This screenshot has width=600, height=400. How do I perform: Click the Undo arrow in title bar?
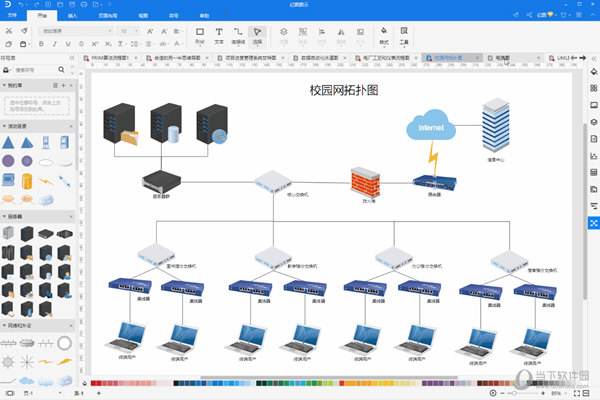tap(21, 4)
